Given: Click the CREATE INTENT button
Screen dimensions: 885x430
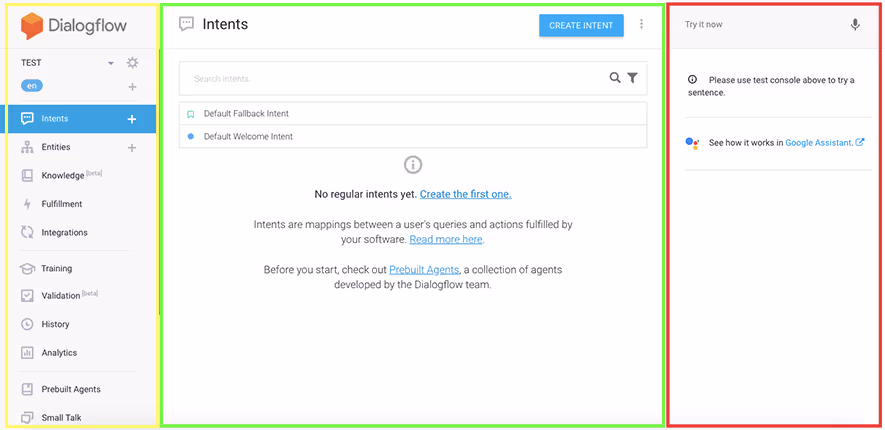Looking at the screenshot, I should click(581, 25).
